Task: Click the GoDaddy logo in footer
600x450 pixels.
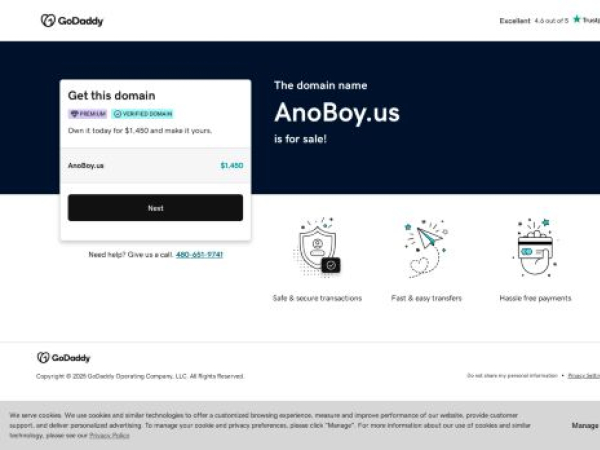Action: pos(64,358)
